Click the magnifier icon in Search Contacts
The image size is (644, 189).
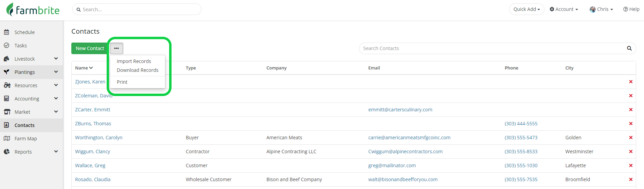point(629,48)
